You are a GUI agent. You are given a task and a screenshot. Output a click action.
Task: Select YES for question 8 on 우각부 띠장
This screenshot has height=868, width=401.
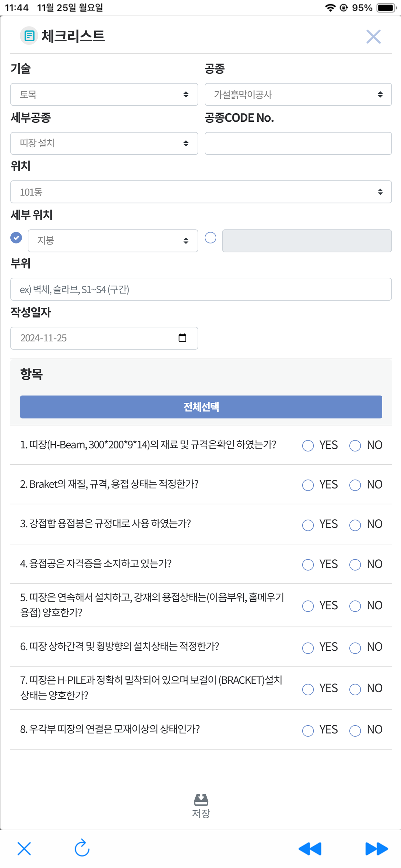(308, 730)
